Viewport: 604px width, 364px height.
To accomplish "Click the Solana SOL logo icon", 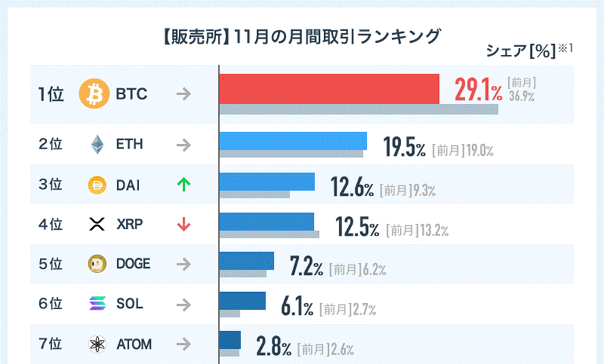I will (97, 304).
